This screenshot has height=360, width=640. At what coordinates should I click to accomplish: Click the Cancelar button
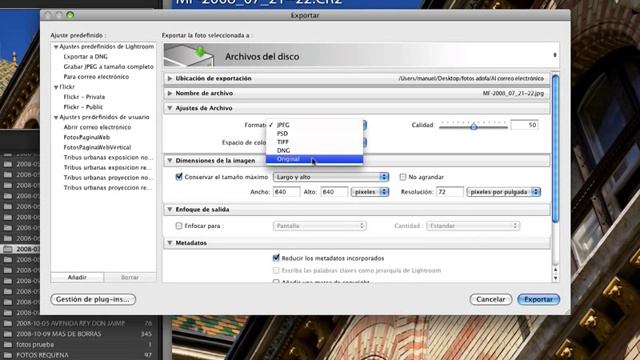click(x=491, y=299)
